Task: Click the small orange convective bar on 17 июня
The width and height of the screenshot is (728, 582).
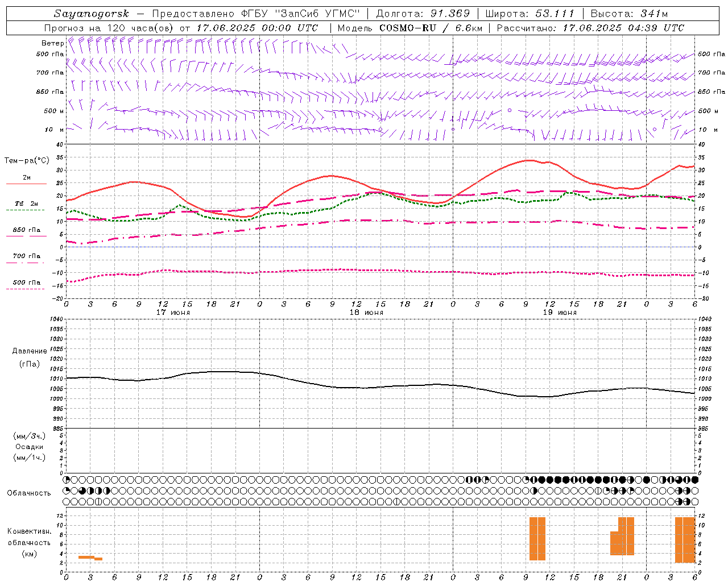Action: pos(90,558)
